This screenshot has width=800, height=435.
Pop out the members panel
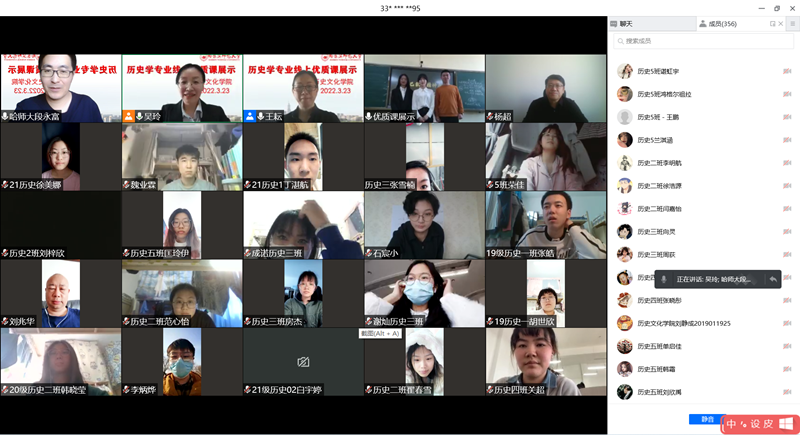click(x=772, y=23)
